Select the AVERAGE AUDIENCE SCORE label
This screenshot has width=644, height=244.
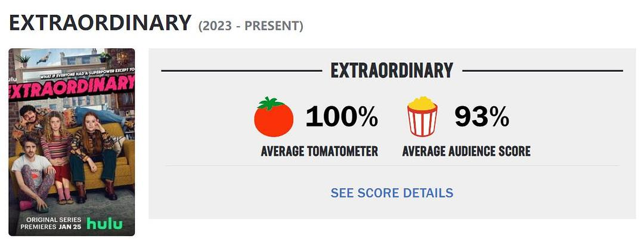466,152
